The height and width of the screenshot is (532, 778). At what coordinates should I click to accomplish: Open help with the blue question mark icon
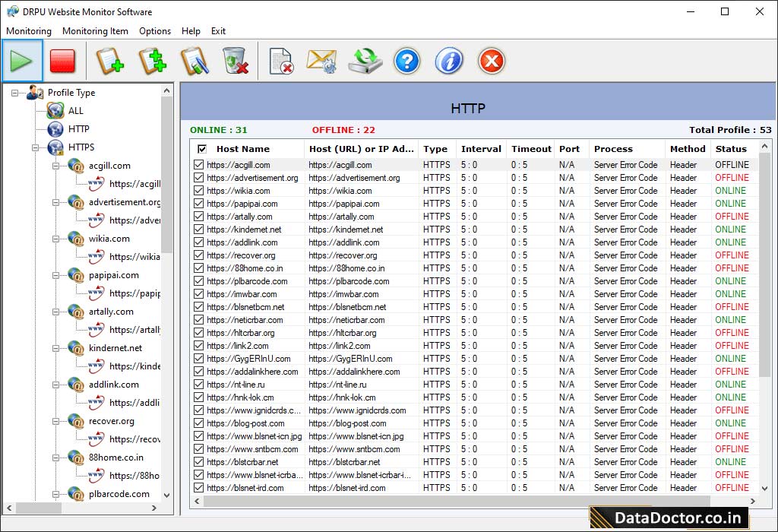(407, 61)
